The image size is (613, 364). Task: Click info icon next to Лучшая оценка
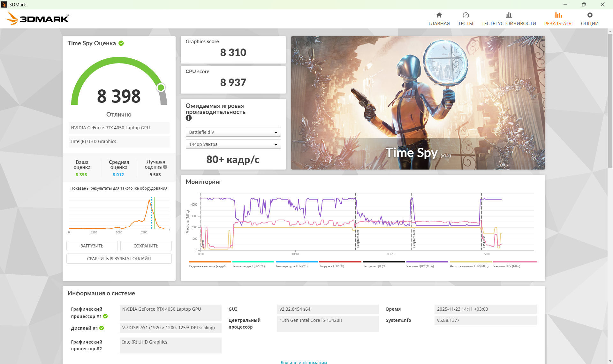tap(165, 167)
